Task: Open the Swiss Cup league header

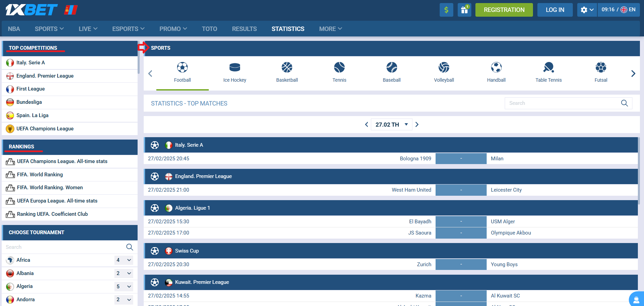Action: click(x=391, y=251)
